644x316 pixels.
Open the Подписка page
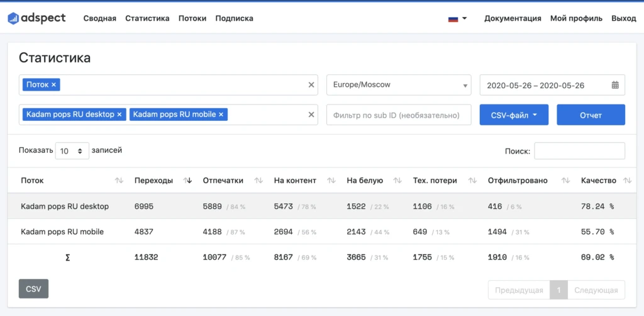point(234,18)
